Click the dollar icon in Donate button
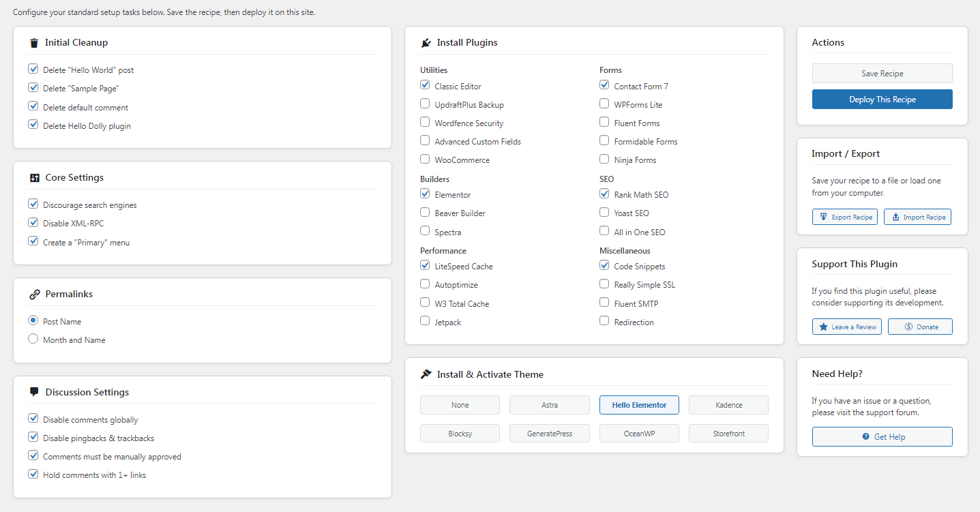This screenshot has height=512, width=980. (908, 327)
